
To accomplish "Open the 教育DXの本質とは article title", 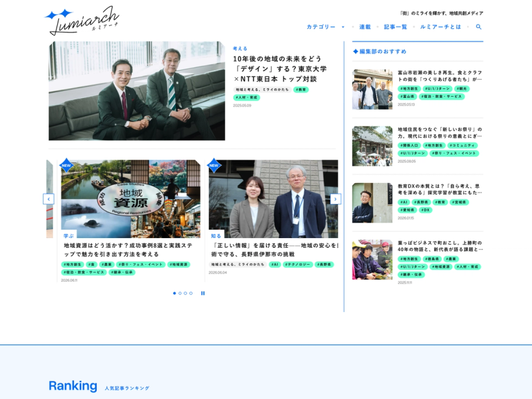I will coord(440,189).
